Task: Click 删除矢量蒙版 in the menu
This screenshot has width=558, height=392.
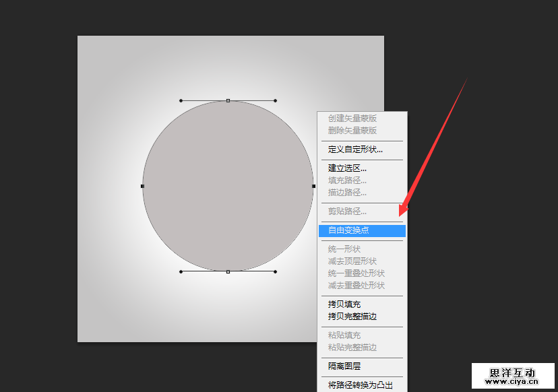Action: (x=350, y=129)
